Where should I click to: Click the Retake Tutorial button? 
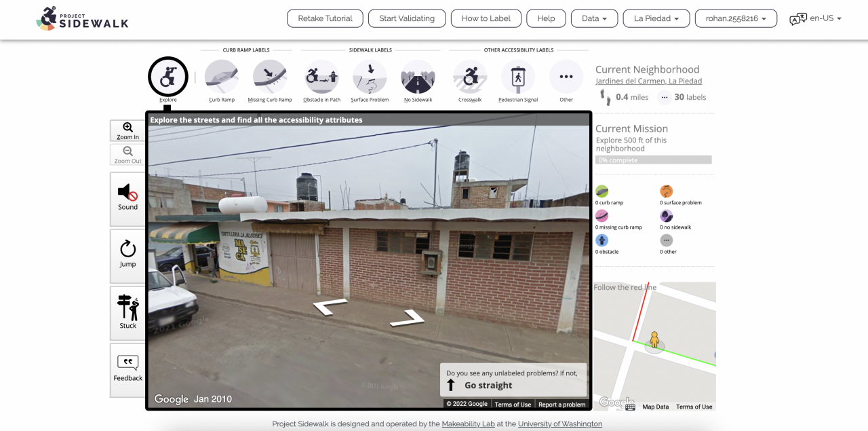point(325,18)
